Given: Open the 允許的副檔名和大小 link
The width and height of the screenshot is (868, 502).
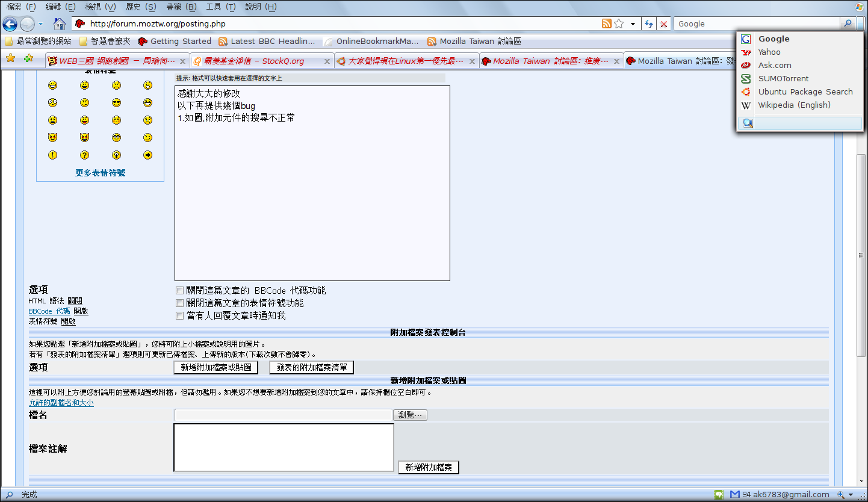Looking at the screenshot, I should (61, 403).
